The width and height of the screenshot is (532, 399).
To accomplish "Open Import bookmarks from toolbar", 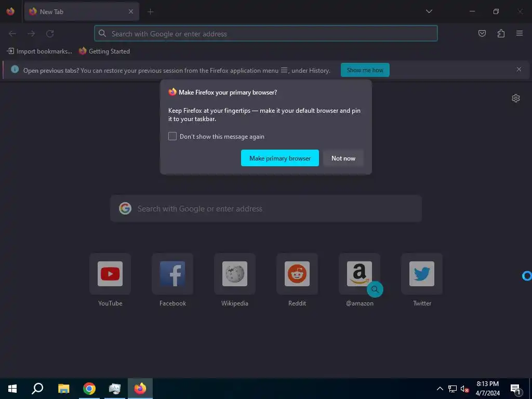I will coord(39,51).
